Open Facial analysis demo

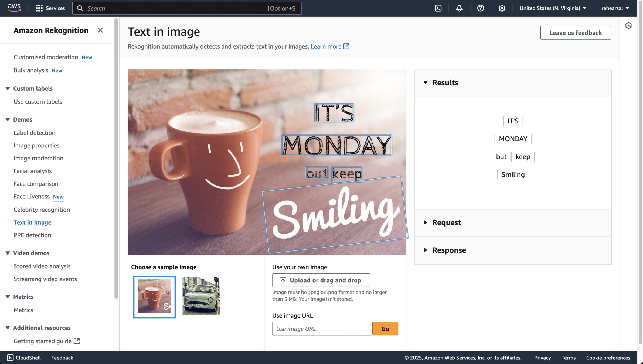tap(32, 171)
